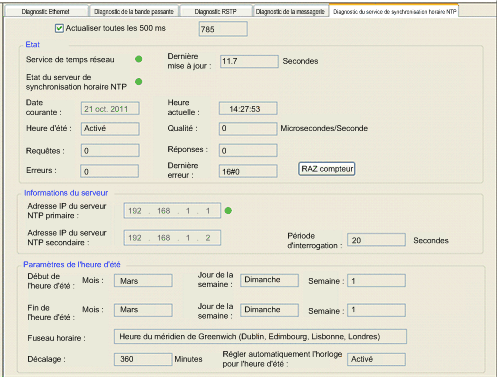
Task: Click the Début de l'heure d'été Semaine field
Action: point(376,280)
